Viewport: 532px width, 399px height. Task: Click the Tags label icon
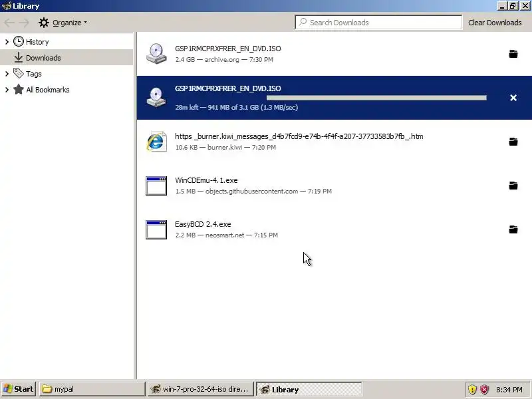coord(19,73)
